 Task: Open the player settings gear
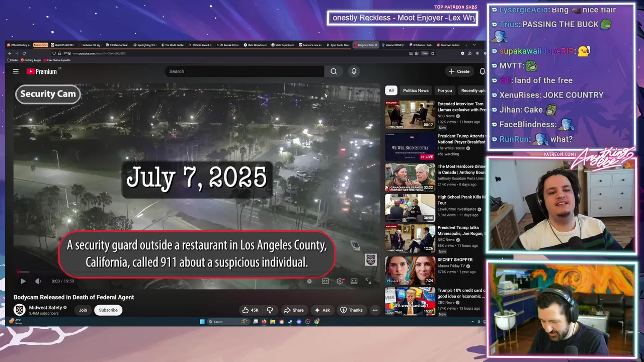tap(340, 281)
